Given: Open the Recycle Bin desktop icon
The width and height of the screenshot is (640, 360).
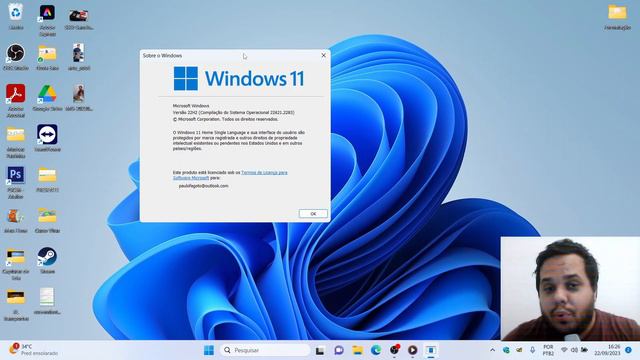Looking at the screenshot, I should [16, 16].
